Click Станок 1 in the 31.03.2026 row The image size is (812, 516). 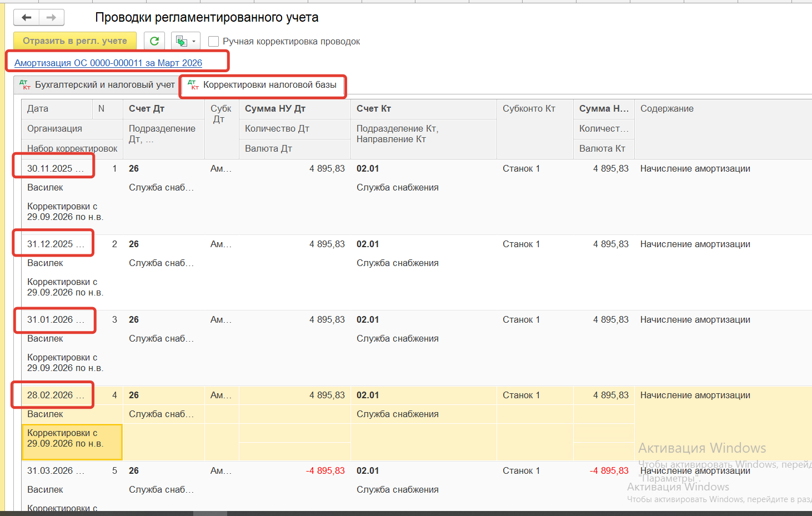pos(521,471)
